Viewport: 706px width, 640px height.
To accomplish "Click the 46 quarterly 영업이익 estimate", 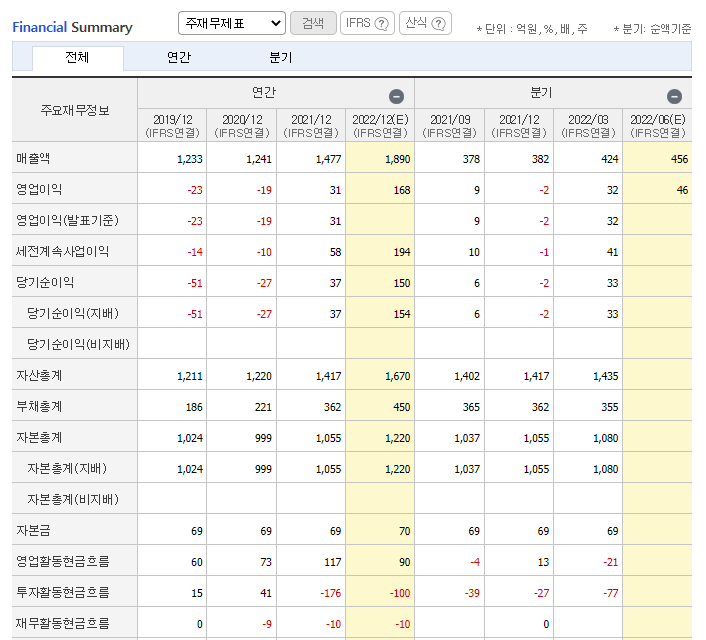I will 682,190.
